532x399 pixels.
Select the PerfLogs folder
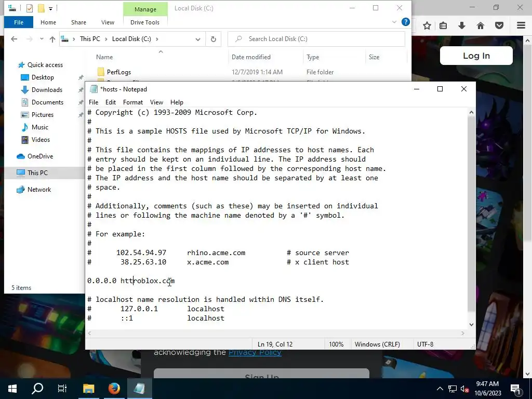tap(119, 72)
